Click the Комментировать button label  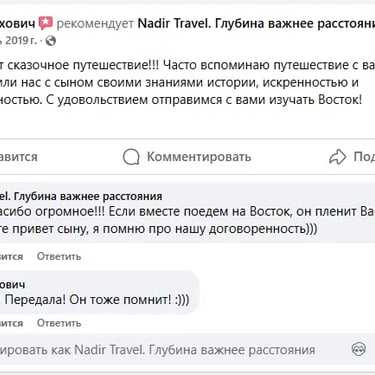click(x=199, y=157)
